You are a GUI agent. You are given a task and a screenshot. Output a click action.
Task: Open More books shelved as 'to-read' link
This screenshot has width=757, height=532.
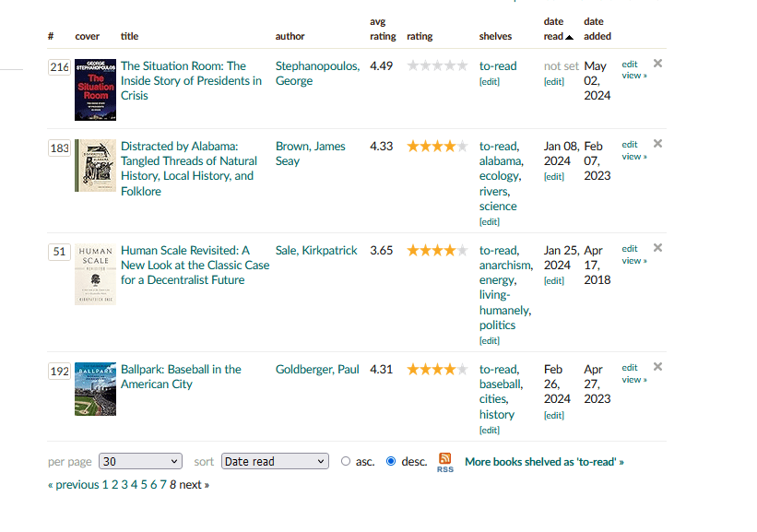(544, 462)
